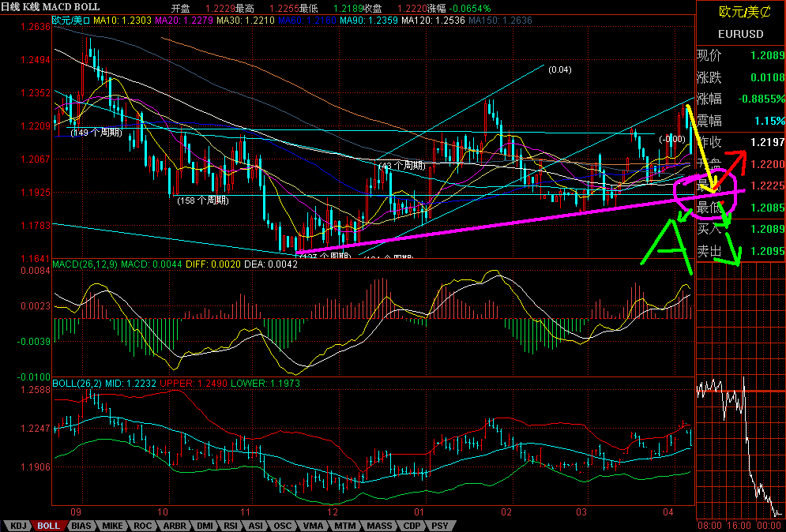Click the (149 个周期) annotation label
The height and width of the screenshot is (532, 786).
point(96,133)
